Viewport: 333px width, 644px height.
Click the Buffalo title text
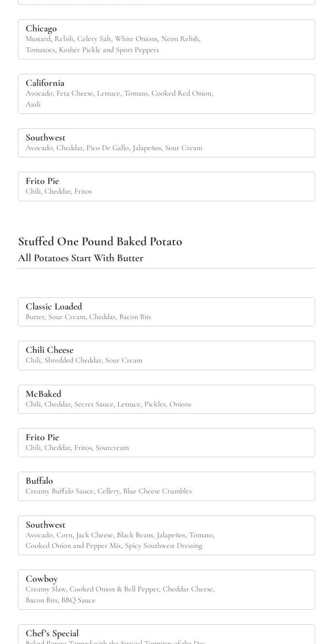coord(39,481)
